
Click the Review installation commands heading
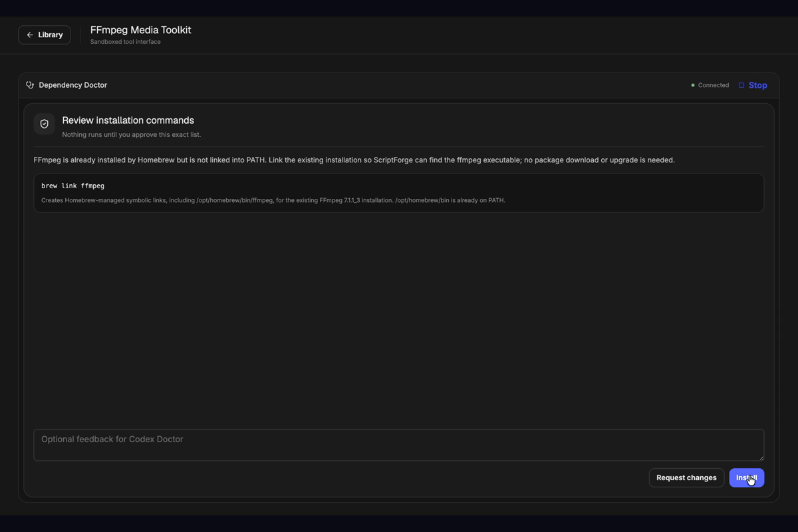[128, 120]
